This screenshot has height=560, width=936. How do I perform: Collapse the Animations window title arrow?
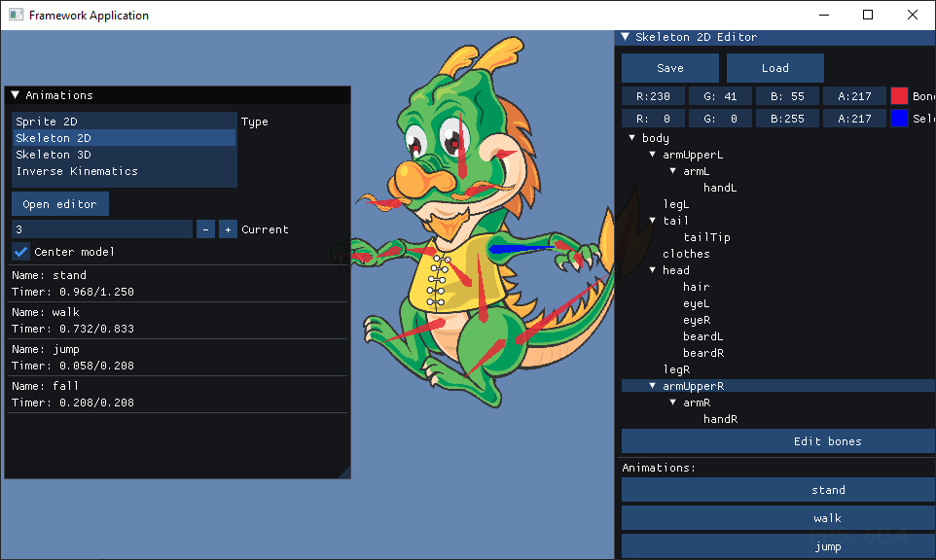[16, 95]
